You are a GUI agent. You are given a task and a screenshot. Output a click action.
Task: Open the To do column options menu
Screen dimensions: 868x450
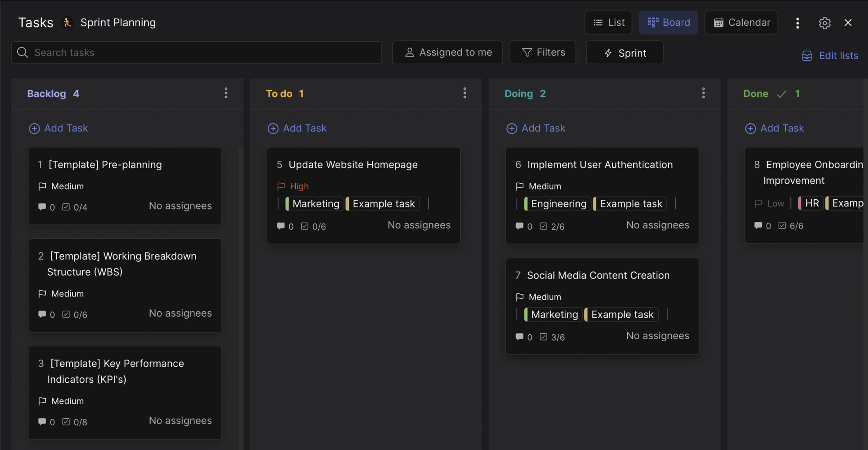[x=465, y=93]
